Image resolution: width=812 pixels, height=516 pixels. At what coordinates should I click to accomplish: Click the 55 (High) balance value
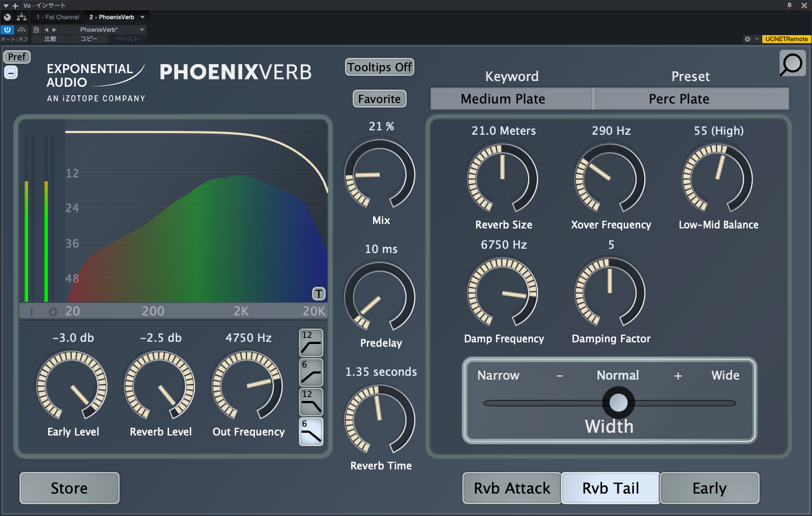[719, 131]
